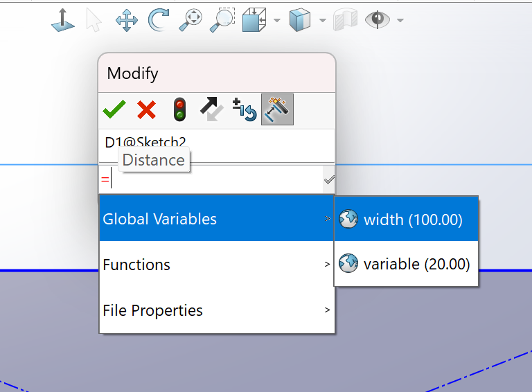Click the D1@Sketch2 dimension name field
This screenshot has height=392, width=532.
[216, 145]
